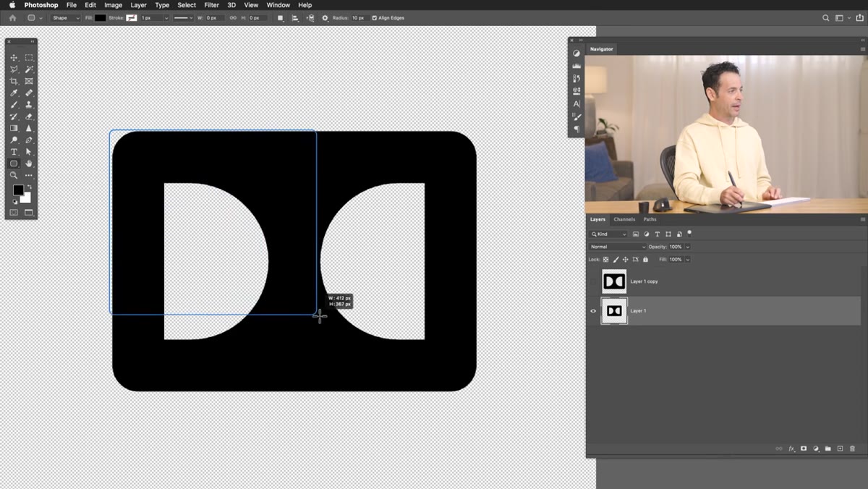Open the Edit Toolbar three-dots button
The image size is (868, 489).
(29, 175)
